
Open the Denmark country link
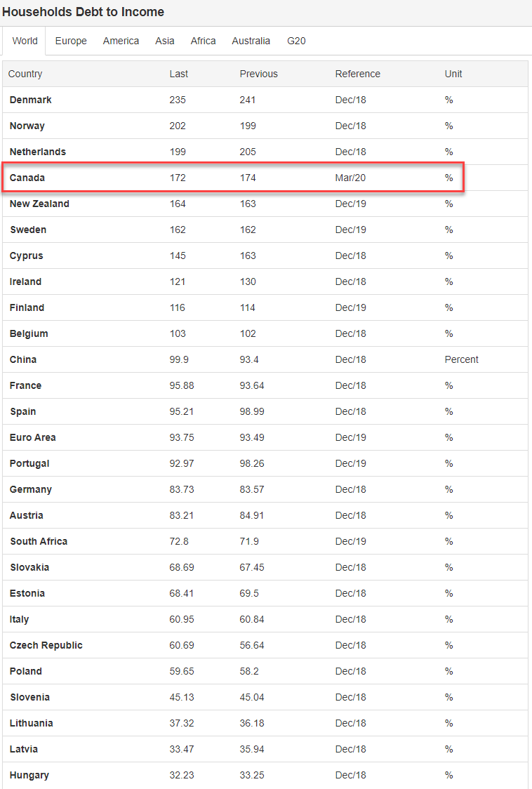[x=30, y=100]
